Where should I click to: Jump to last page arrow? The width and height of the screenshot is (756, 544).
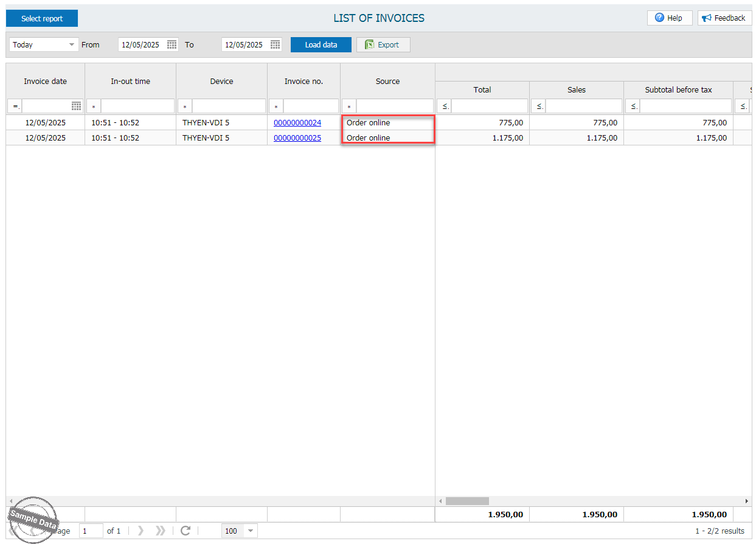(x=161, y=531)
